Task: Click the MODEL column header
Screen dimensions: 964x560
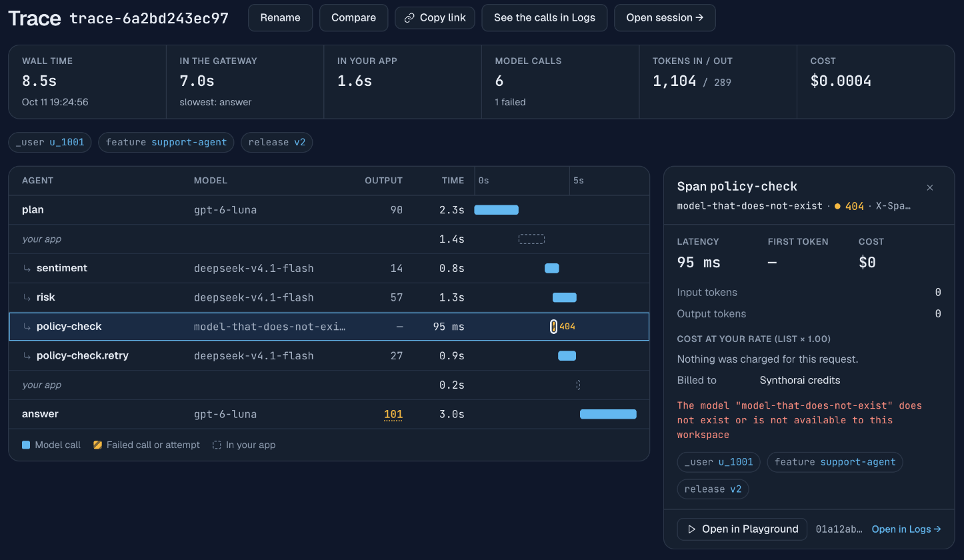Action: tap(211, 181)
